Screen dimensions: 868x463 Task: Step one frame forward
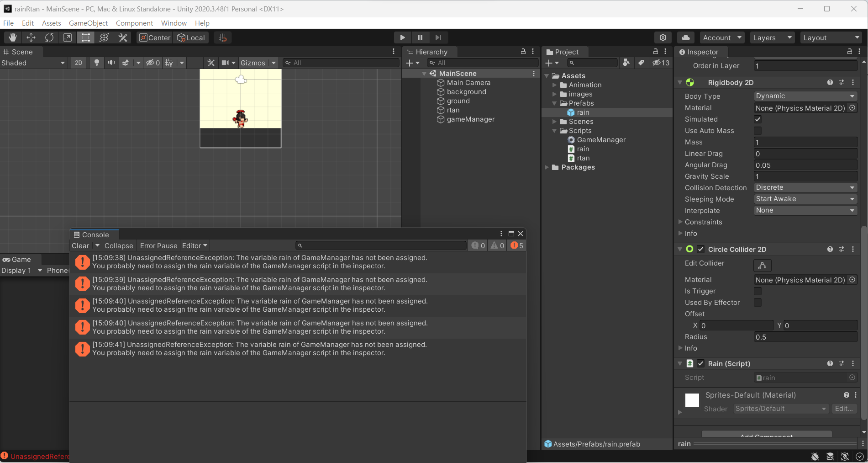pos(438,37)
